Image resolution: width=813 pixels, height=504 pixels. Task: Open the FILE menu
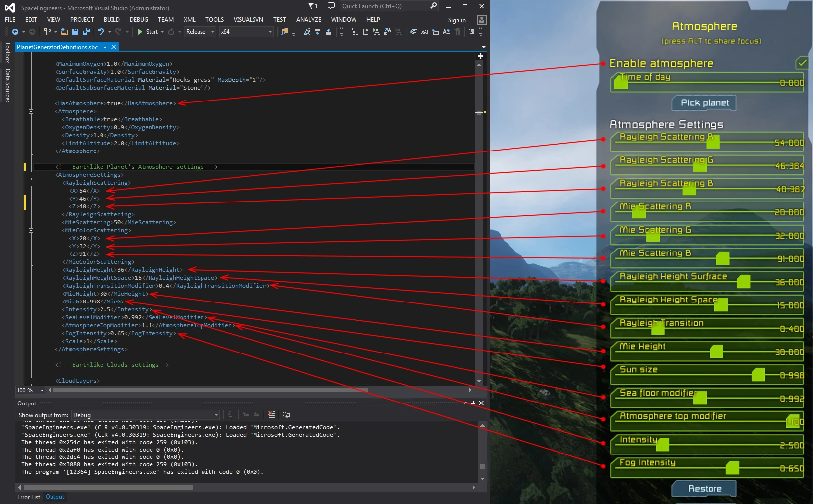click(x=10, y=20)
